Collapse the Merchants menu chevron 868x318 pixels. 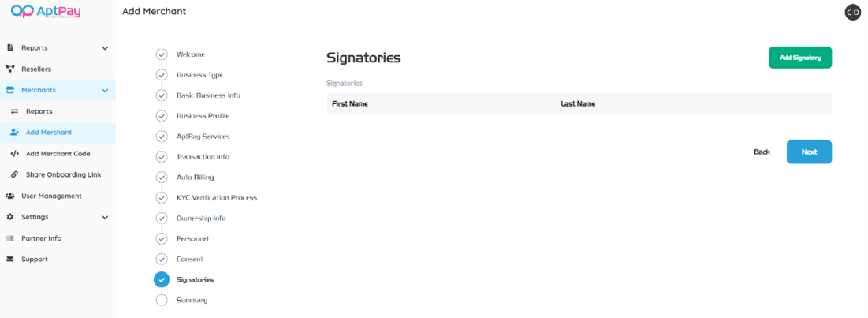coord(105,91)
